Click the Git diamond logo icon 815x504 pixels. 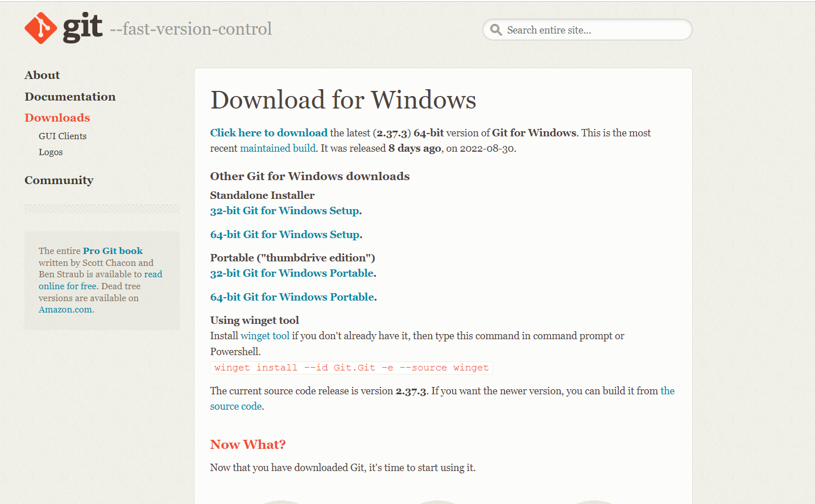[41, 28]
